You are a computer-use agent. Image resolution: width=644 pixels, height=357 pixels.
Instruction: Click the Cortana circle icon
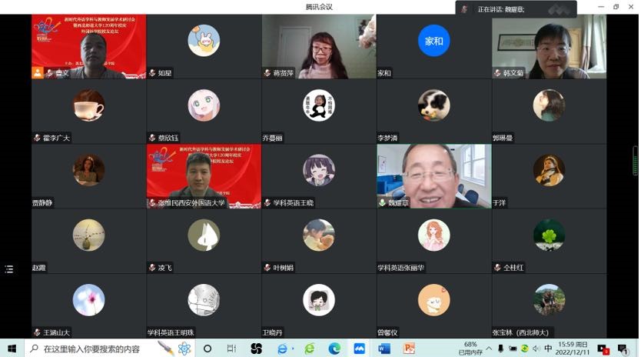click(207, 349)
